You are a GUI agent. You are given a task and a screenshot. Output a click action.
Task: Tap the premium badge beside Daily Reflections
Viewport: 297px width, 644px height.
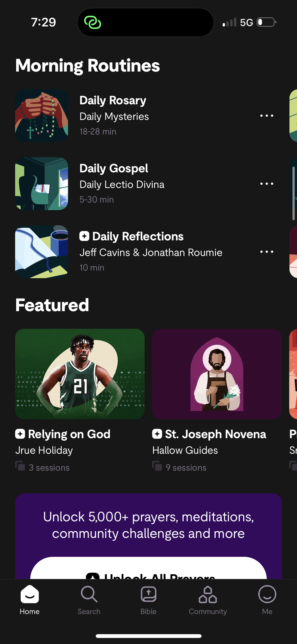click(84, 236)
